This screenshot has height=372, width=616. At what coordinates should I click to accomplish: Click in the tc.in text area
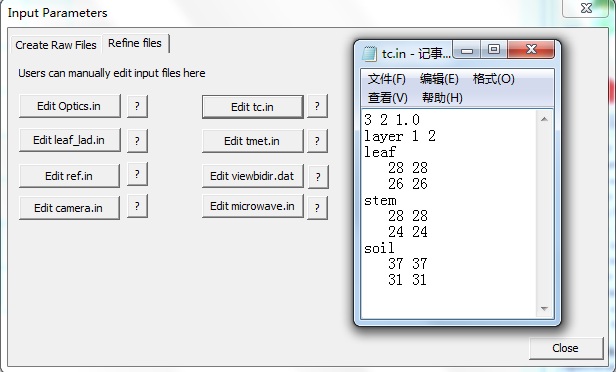(x=449, y=214)
